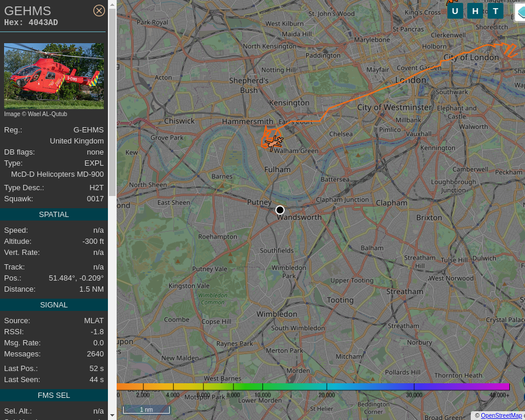Screen dimensions: 525x420
Task: Click the DB flags value none
Action: [95, 152]
